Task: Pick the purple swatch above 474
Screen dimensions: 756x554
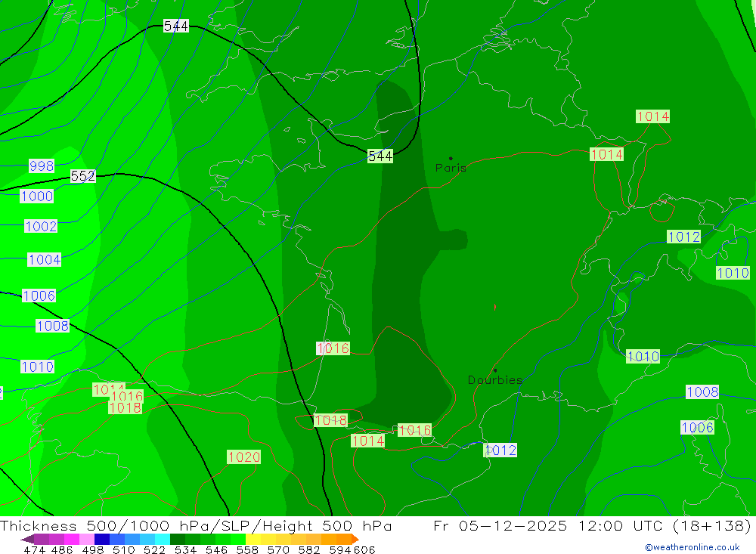Action: (x=42, y=539)
